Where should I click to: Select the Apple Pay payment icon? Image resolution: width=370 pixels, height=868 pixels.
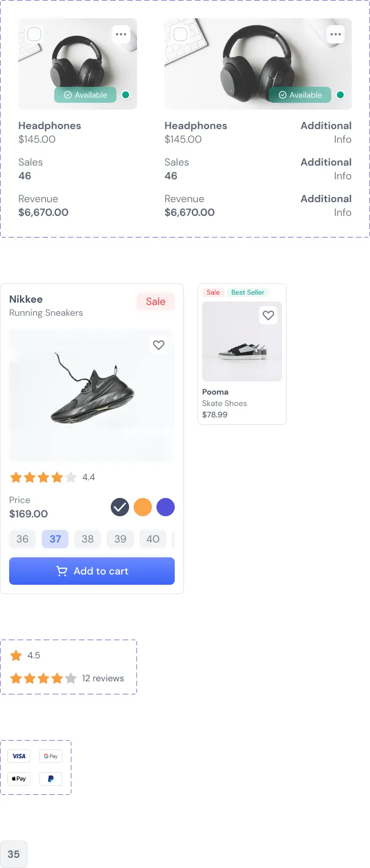(18, 778)
